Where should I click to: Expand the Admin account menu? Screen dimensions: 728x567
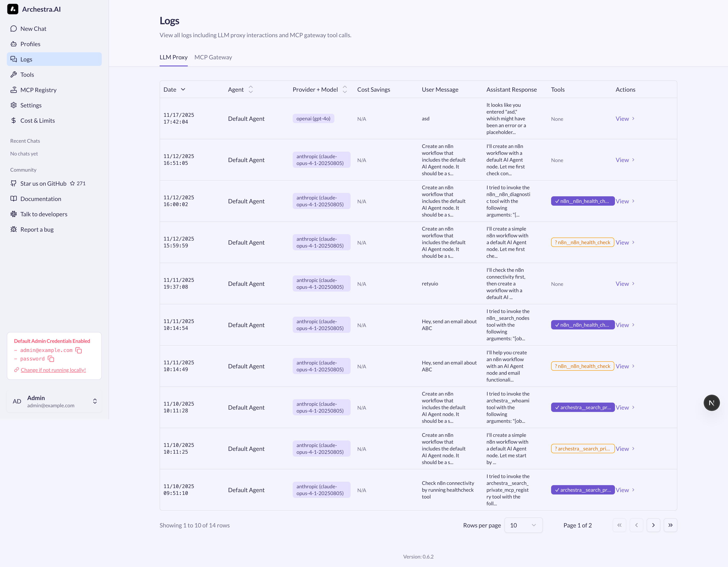[95, 402]
